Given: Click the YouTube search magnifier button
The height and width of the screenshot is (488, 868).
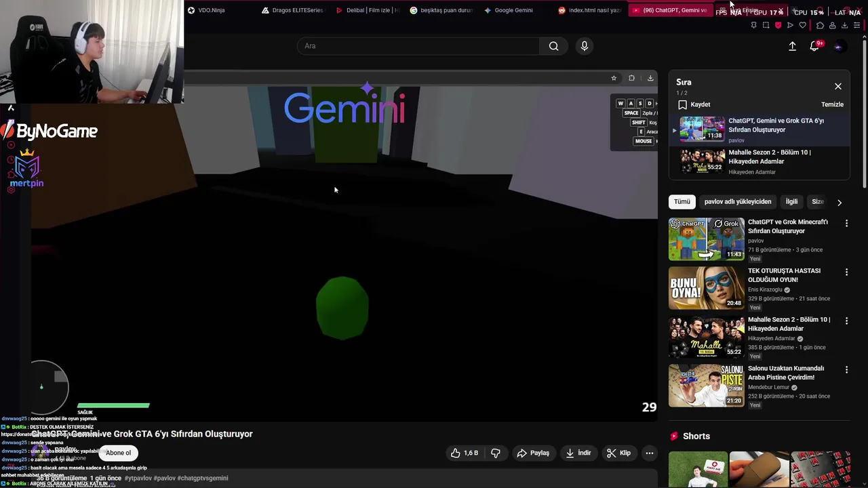Looking at the screenshot, I should 554,46.
